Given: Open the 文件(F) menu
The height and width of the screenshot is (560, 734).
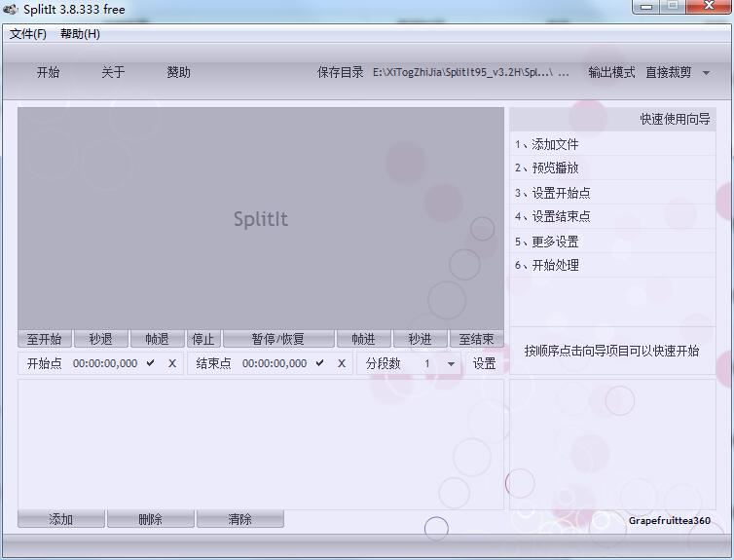Looking at the screenshot, I should pyautogui.click(x=28, y=34).
